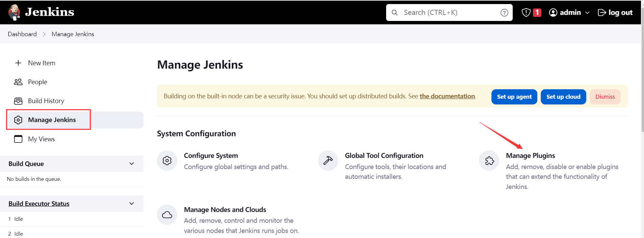The height and width of the screenshot is (238, 644).
Task: Click the My Views window icon
Action: click(18, 139)
